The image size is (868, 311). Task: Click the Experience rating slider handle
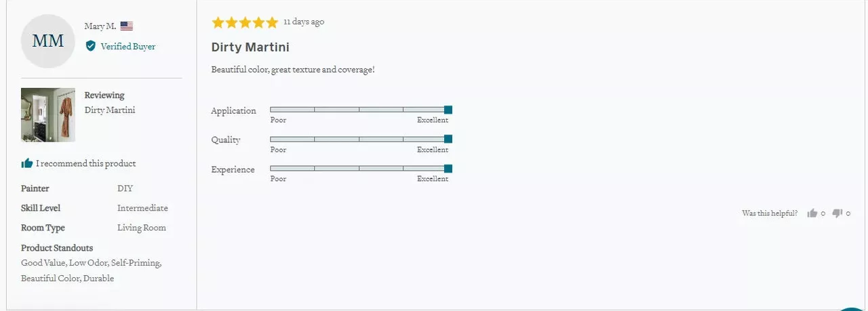tap(448, 169)
